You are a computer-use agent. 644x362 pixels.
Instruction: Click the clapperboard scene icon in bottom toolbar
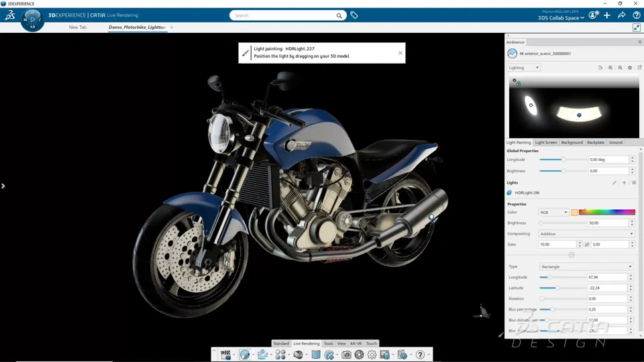(x=225, y=355)
